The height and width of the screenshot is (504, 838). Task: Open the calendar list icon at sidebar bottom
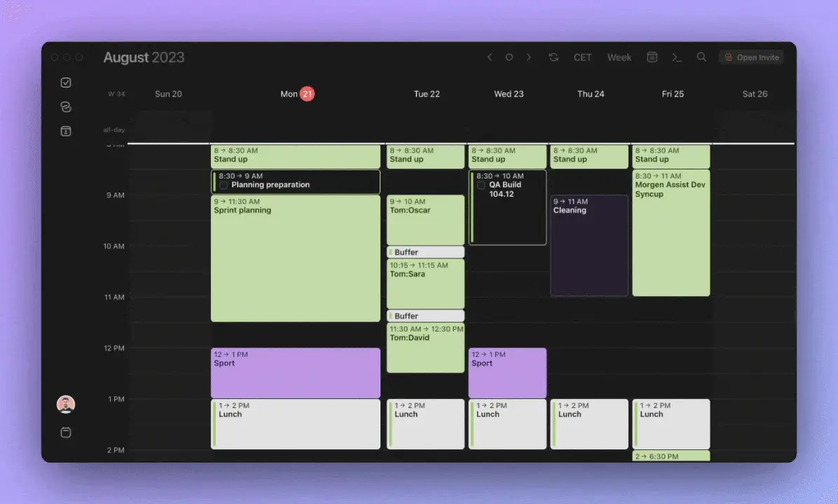[x=65, y=432]
